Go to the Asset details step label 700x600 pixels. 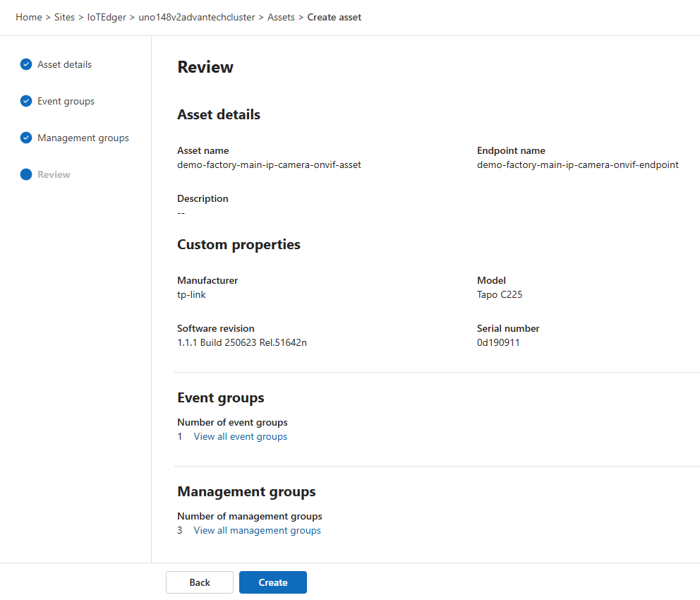click(64, 64)
